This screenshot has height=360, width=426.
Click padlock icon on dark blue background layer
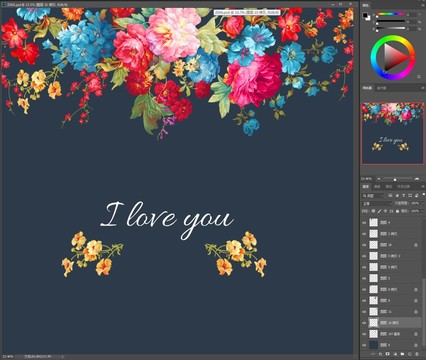pos(416,345)
